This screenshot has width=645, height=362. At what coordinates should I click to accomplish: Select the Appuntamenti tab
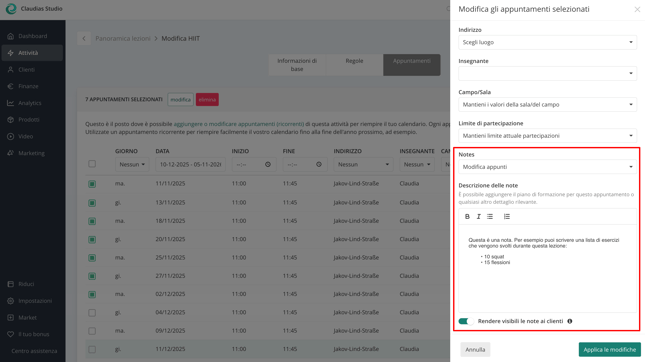pos(412,65)
